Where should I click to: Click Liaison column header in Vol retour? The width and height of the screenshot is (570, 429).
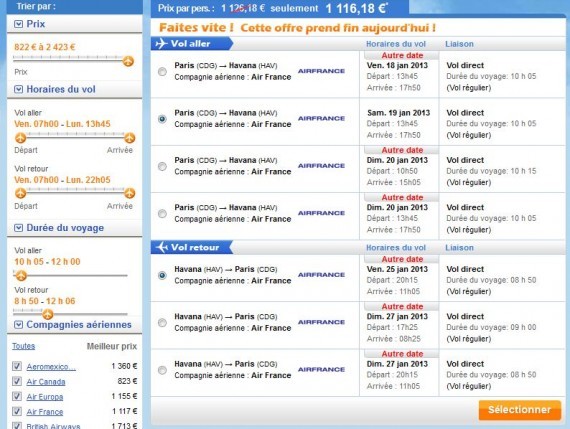[459, 248]
